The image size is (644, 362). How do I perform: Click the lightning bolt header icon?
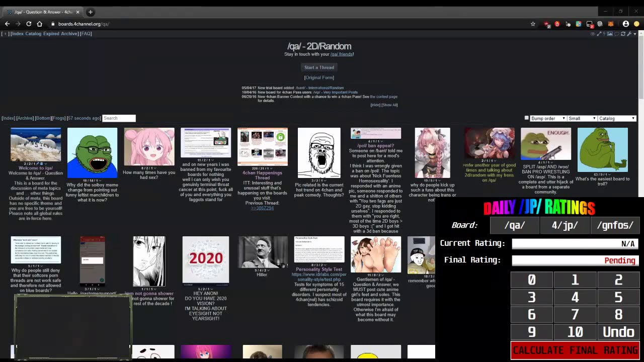[x=604, y=34]
